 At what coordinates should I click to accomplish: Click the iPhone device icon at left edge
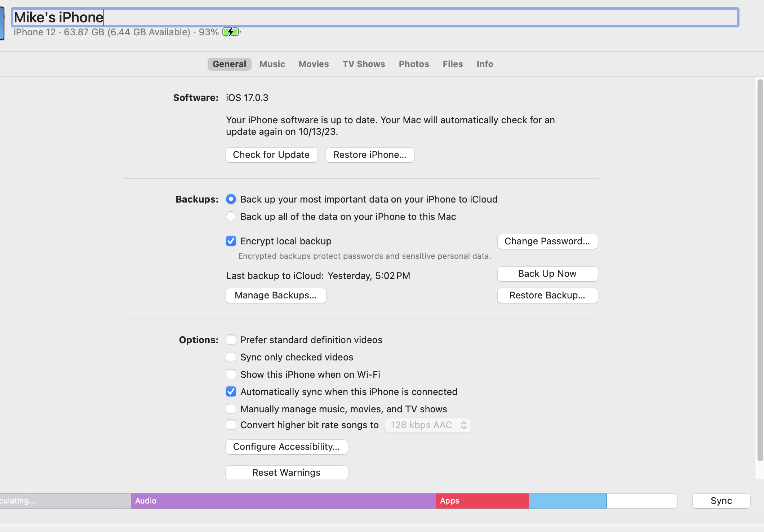tap(2, 23)
